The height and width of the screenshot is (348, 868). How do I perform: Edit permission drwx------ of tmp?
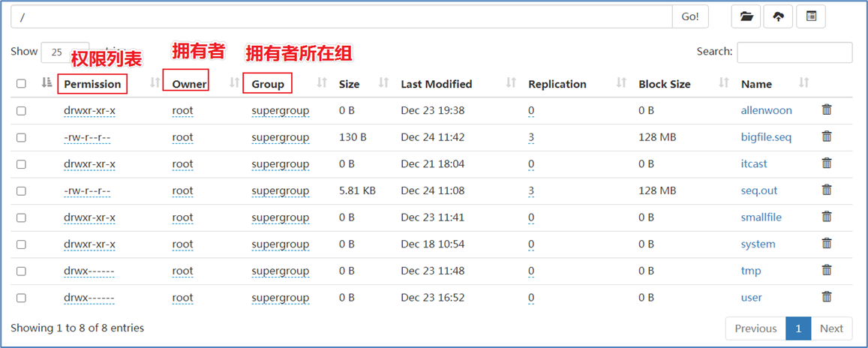pyautogui.click(x=89, y=271)
